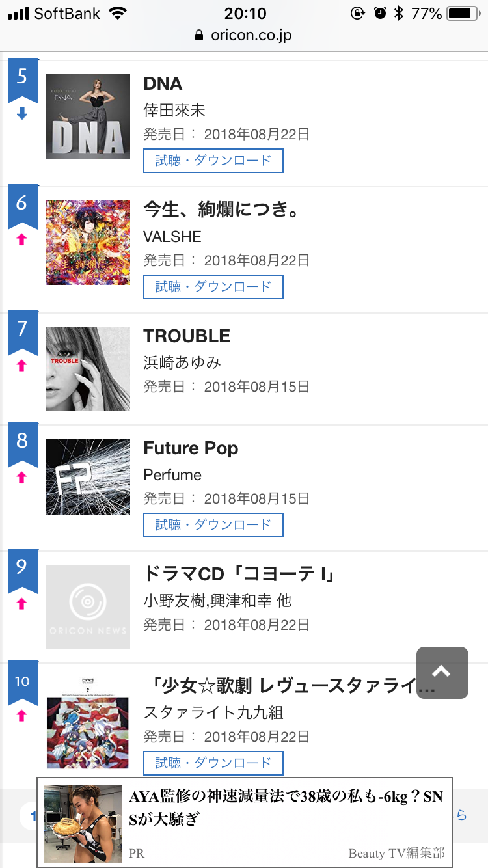488x868 pixels.
Task: Open the Starlight Kukugumi album cover
Action: (x=88, y=722)
